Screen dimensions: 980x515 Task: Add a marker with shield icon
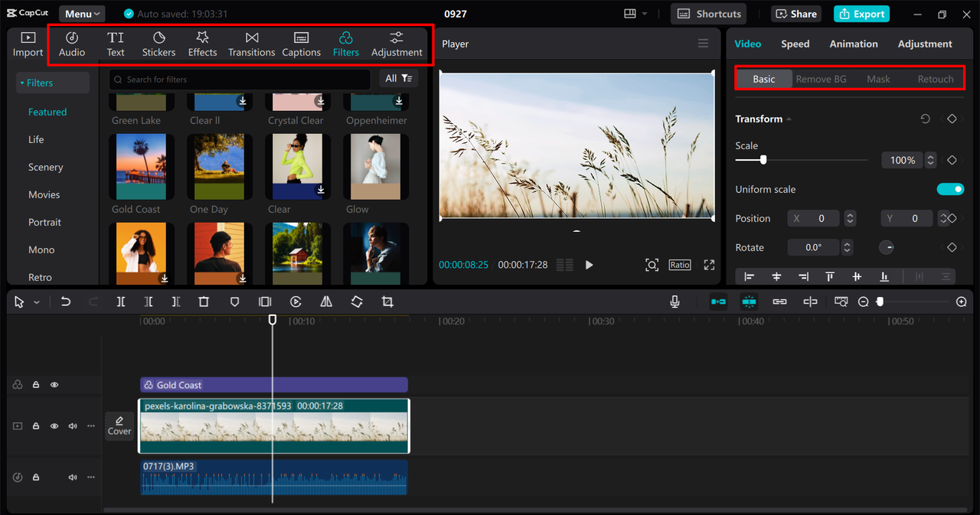pyautogui.click(x=235, y=302)
